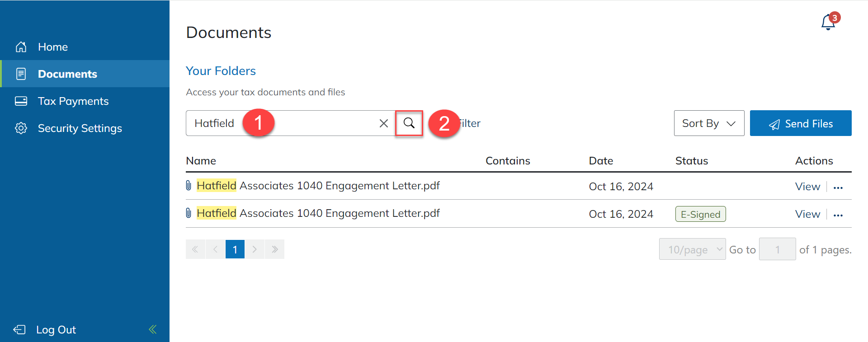View the E-Signed Hatfield engagement letter
The height and width of the screenshot is (342, 868).
tap(807, 215)
